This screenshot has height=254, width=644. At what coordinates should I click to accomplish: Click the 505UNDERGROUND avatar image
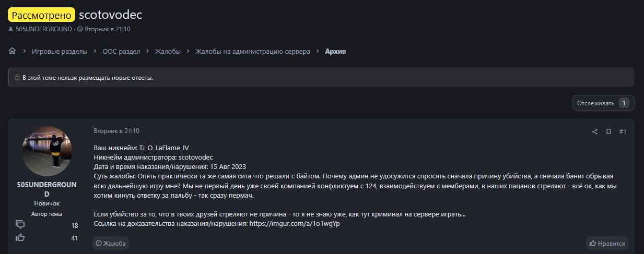pyautogui.click(x=47, y=151)
